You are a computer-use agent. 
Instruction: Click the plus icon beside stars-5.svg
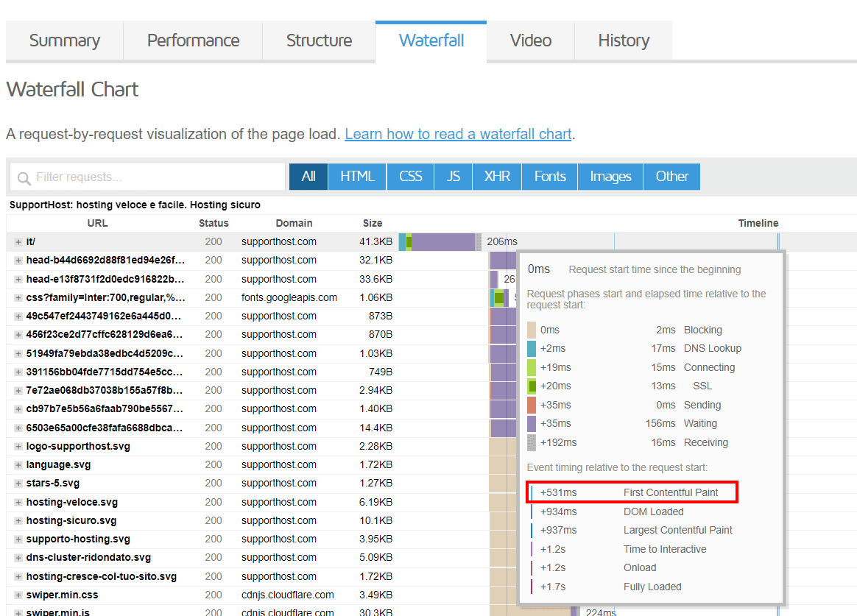(x=18, y=484)
